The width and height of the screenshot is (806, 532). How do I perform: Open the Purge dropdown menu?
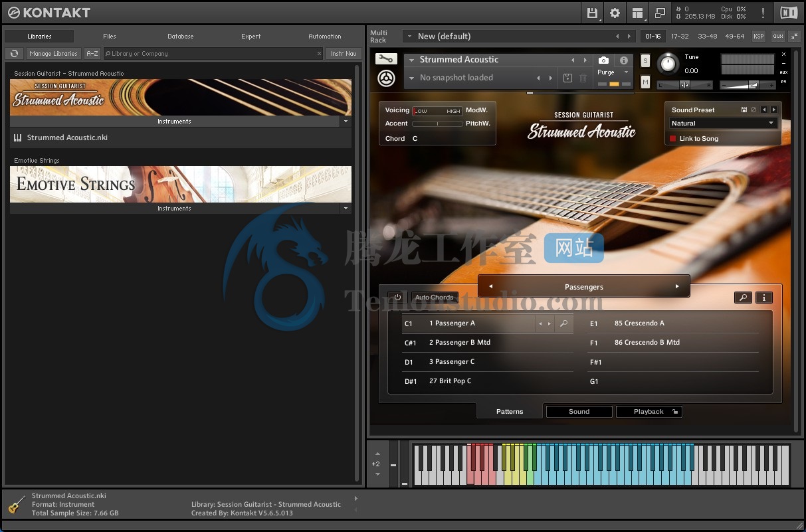pos(626,72)
